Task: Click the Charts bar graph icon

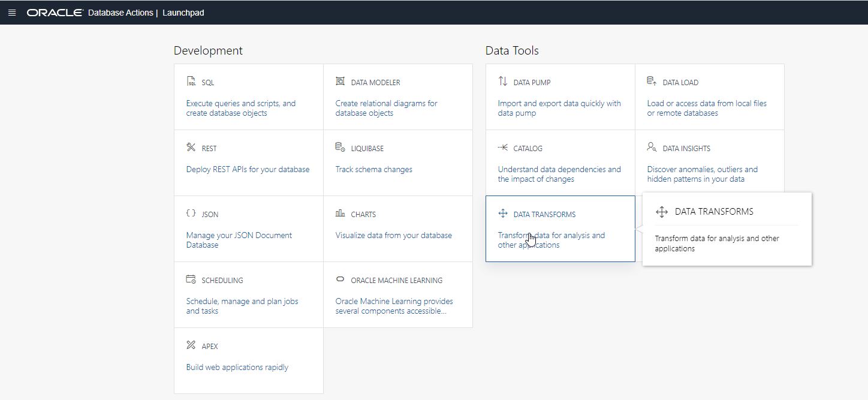Action: coord(340,213)
